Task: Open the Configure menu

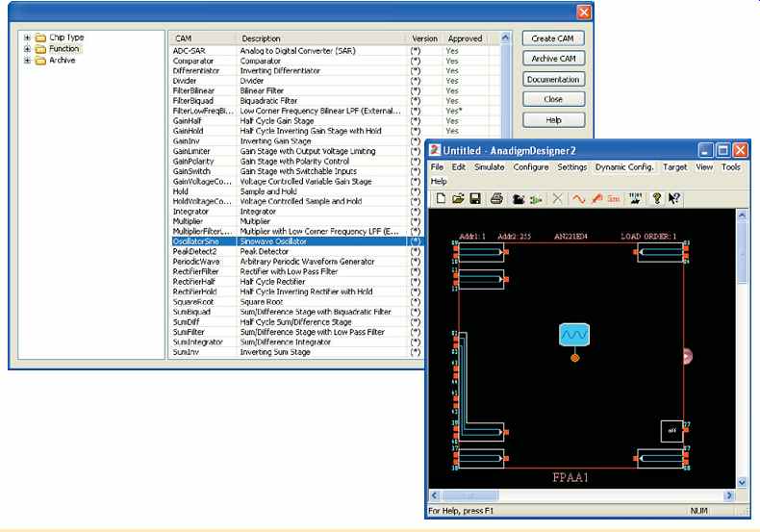Action: pos(531,166)
